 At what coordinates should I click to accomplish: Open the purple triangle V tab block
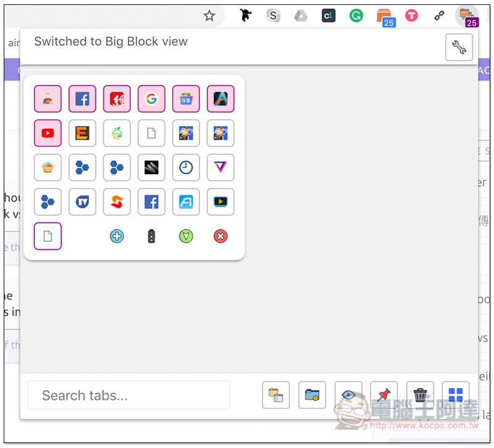[x=220, y=167]
